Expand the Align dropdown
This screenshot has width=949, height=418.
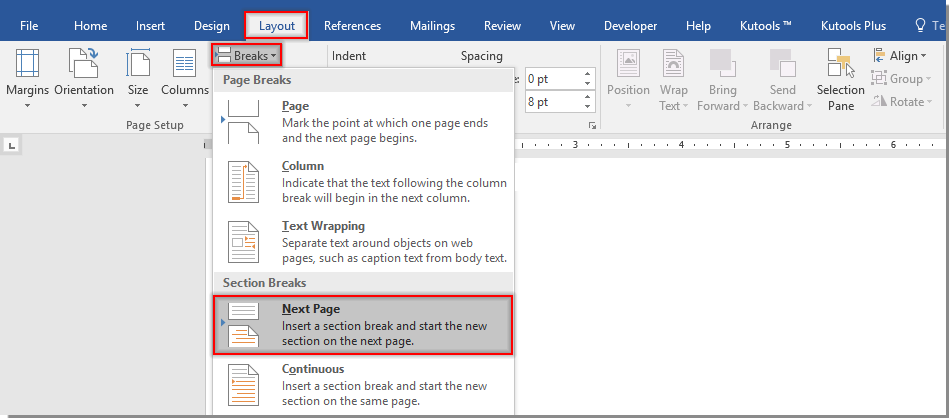902,56
